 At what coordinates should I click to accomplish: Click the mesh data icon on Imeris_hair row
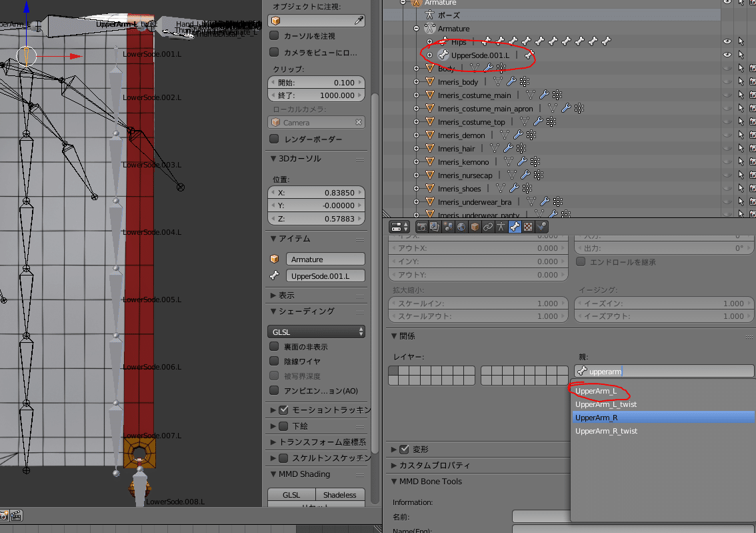point(494,149)
